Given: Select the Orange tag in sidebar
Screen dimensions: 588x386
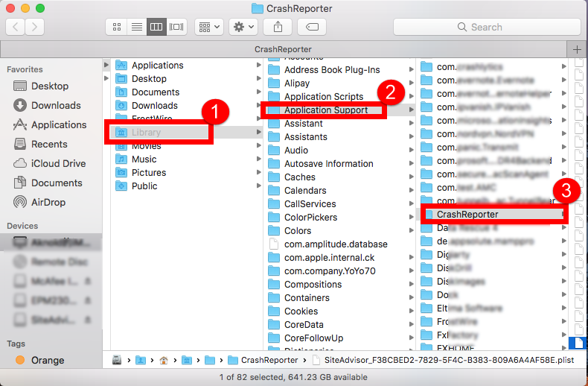Looking at the screenshot, I should (47, 360).
